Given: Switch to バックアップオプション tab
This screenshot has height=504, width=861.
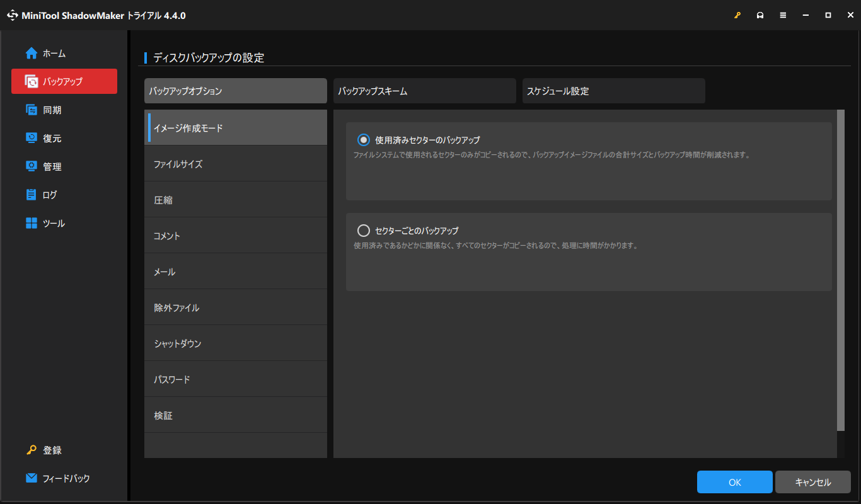Looking at the screenshot, I should point(236,91).
